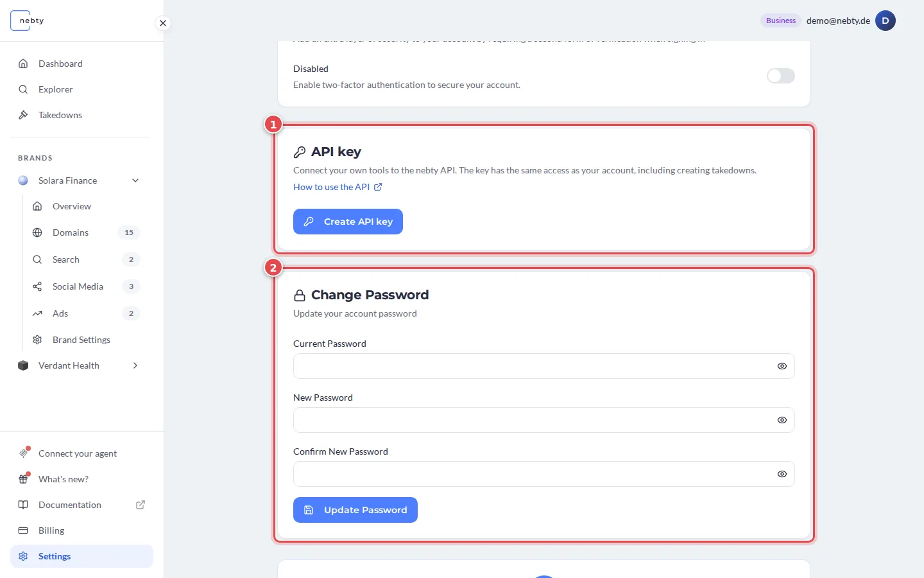This screenshot has height=578, width=924.
Task: Select the Social Media menu item
Action: pyautogui.click(x=87, y=286)
